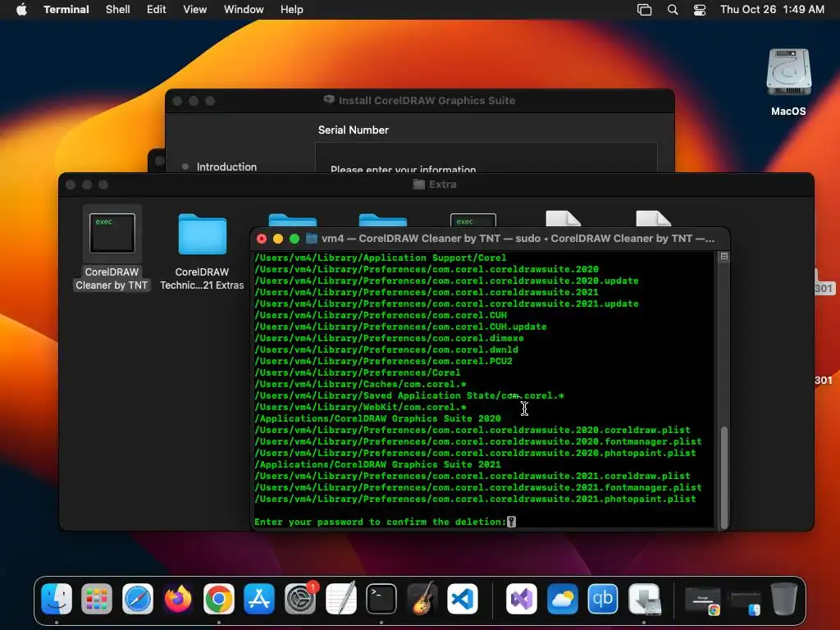Screen dimensions: 840x630
Task: Open System Settings from the dock
Action: [x=300, y=598]
